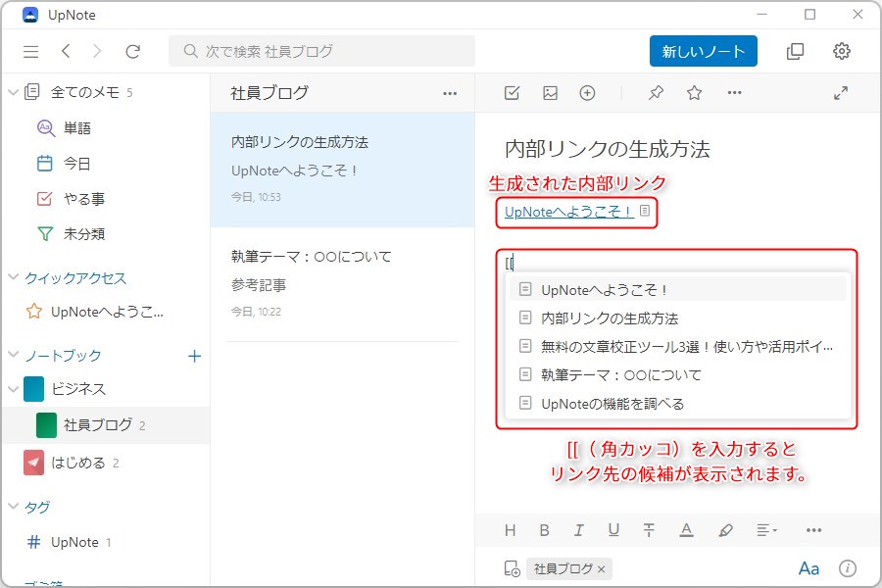Open text alignment dropdown
This screenshot has height=588, width=882.
coord(766,530)
